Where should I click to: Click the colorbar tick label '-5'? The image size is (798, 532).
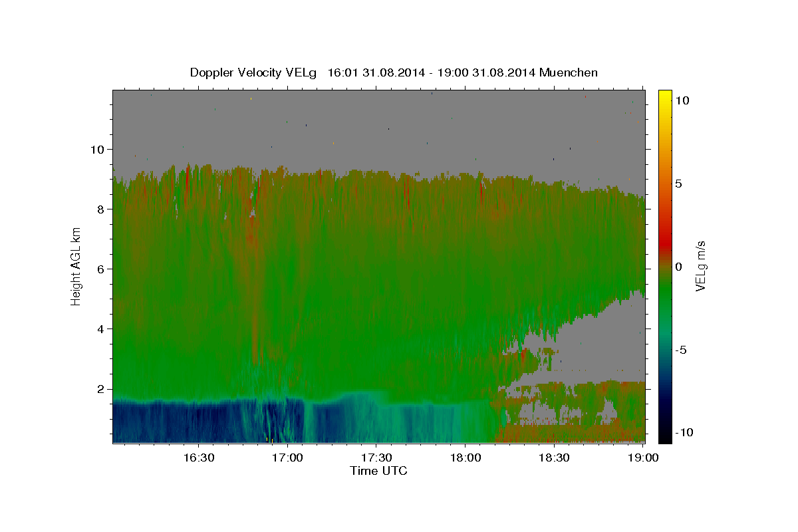(681, 350)
